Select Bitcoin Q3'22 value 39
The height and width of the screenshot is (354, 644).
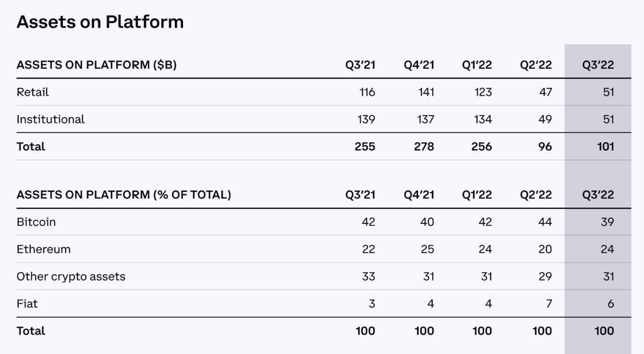tap(607, 222)
